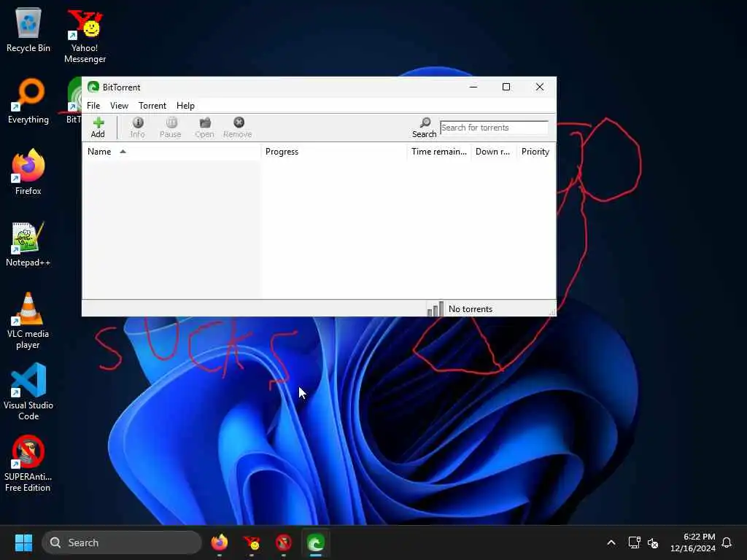Select the Everything desktop shortcut
747x560 pixels.
click(28, 101)
